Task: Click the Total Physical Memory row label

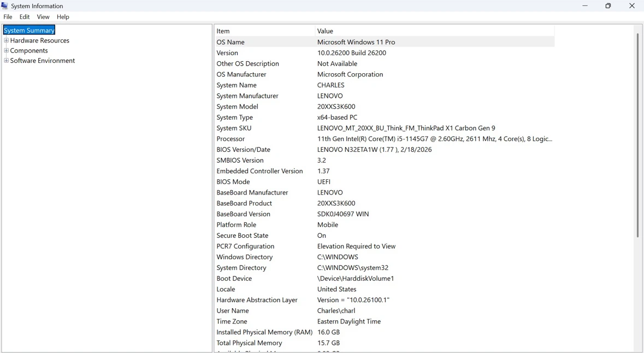Action: tap(249, 343)
